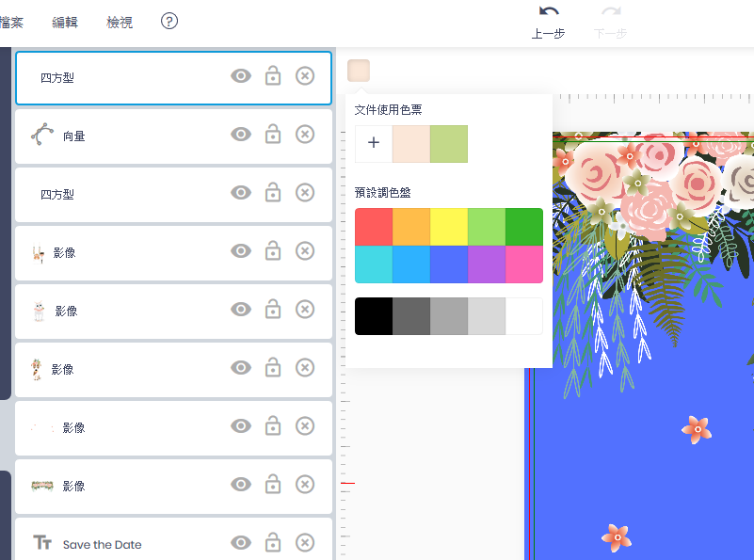The image size is (754, 560).
Task: Lock the 影像 layer with scattered dots thumbnail
Action: [x=273, y=426]
